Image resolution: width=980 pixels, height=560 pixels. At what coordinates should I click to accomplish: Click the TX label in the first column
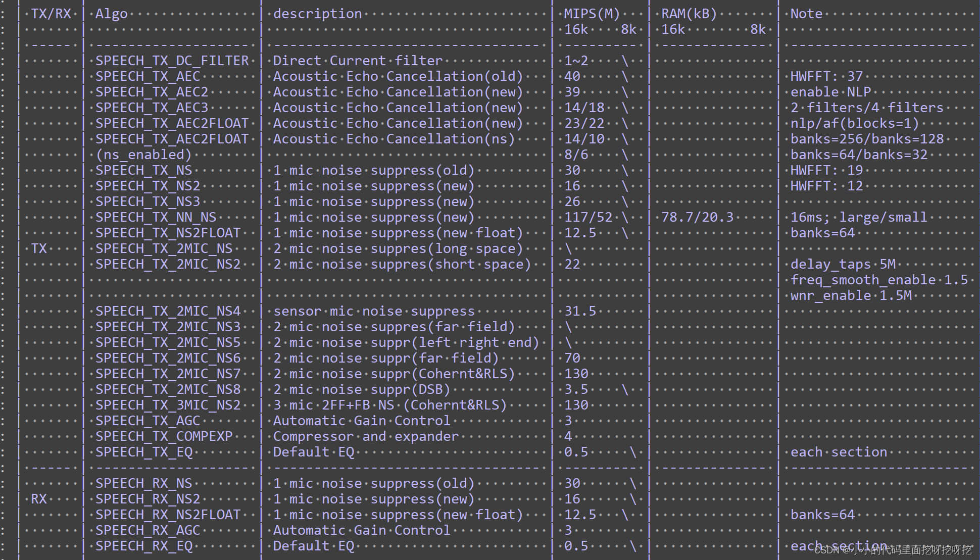(x=39, y=248)
